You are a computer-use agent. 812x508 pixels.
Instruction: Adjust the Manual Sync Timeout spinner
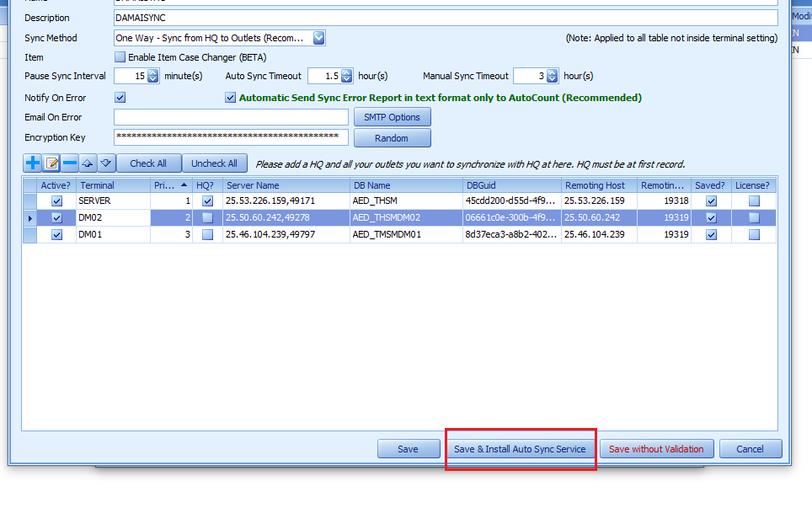click(x=552, y=76)
